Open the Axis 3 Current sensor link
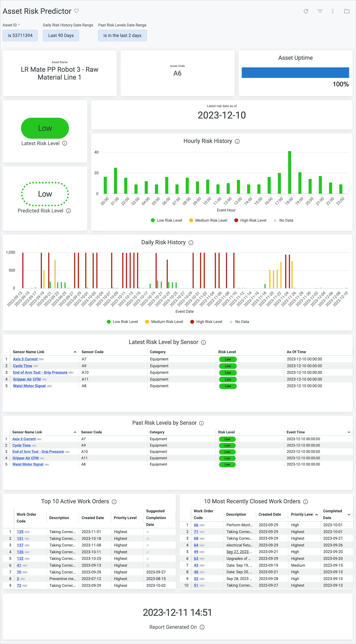The image size is (356, 644). (25, 359)
